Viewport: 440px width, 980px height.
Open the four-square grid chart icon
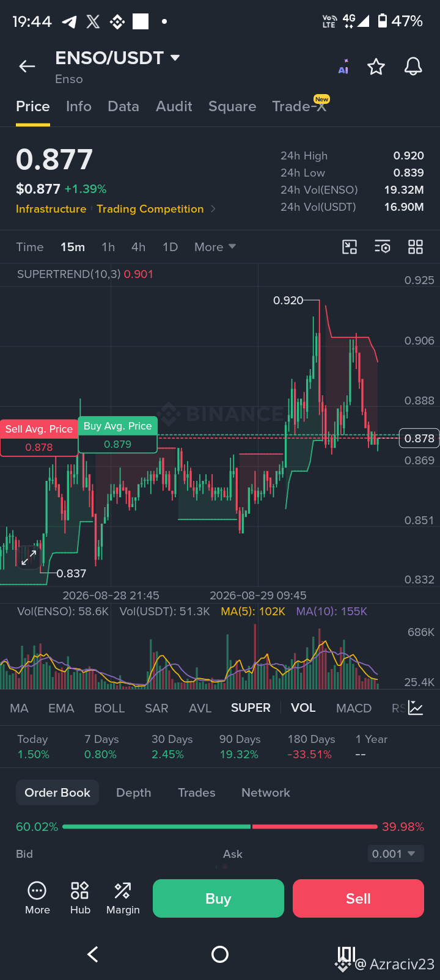pyautogui.click(x=416, y=247)
